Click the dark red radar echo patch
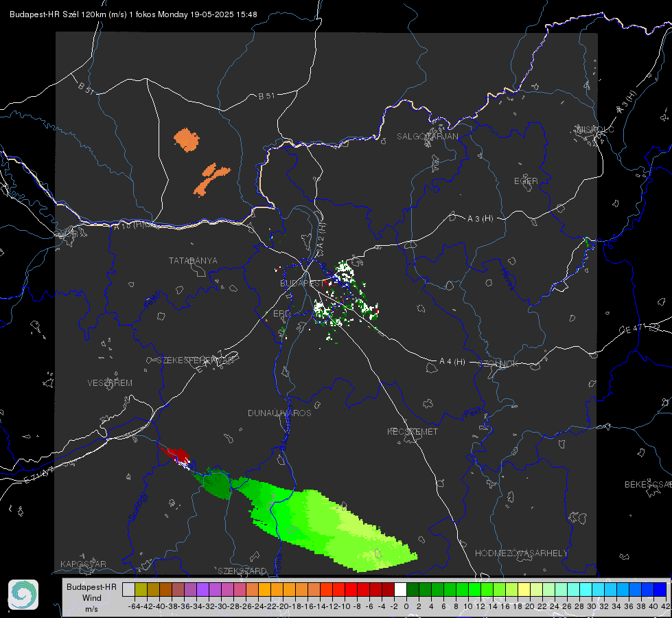The height and width of the screenshot is (618, 672). coord(175,455)
